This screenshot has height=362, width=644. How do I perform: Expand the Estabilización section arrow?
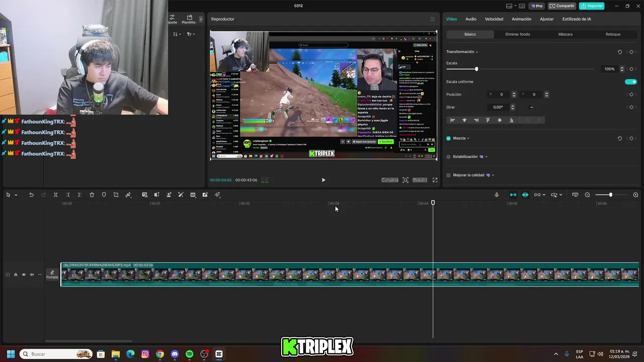[x=486, y=157]
